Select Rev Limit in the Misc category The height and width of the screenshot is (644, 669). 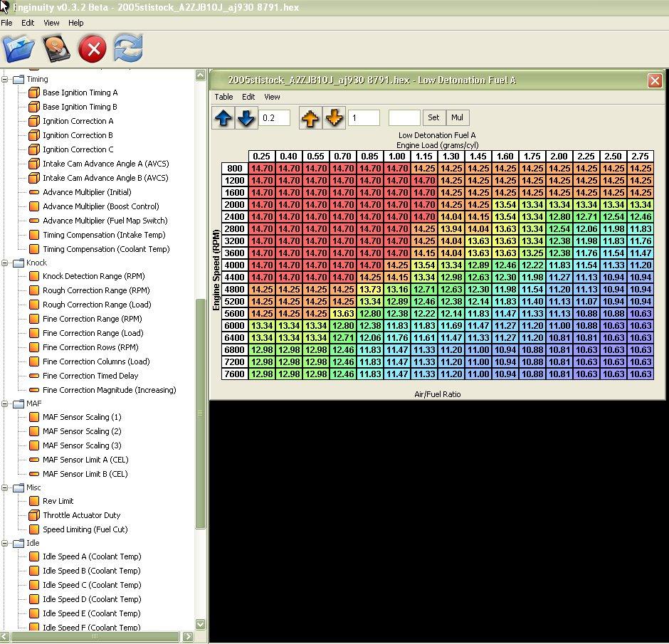pos(58,501)
